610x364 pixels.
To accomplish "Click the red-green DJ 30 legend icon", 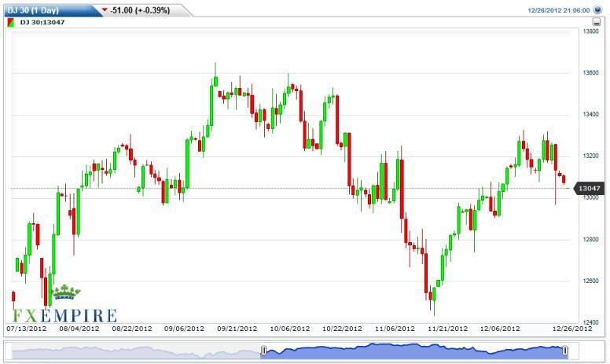I will click(11, 23).
